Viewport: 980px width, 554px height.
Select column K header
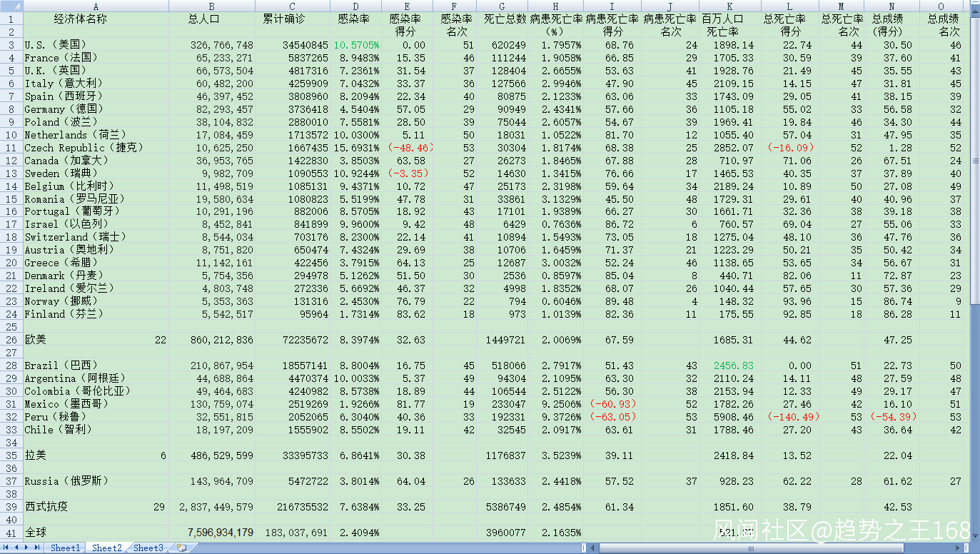[730, 6]
